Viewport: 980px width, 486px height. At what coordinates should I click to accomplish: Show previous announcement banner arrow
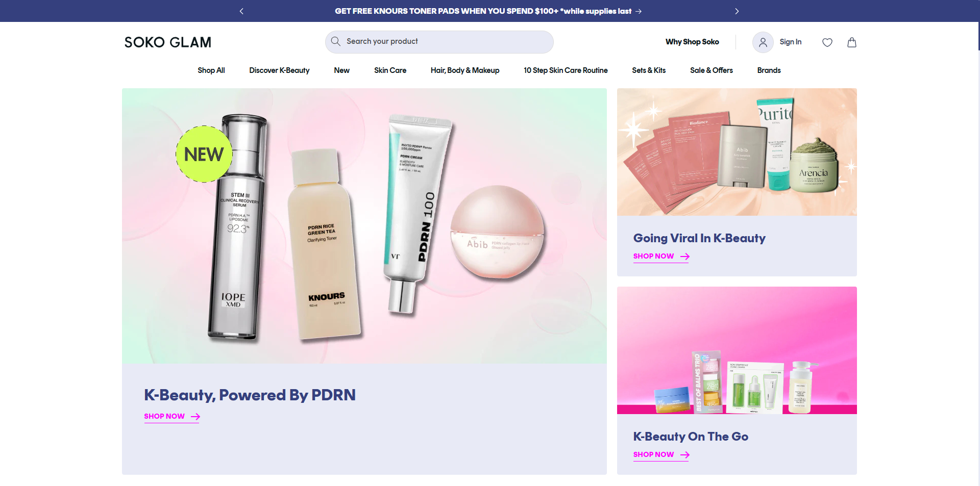(x=241, y=11)
